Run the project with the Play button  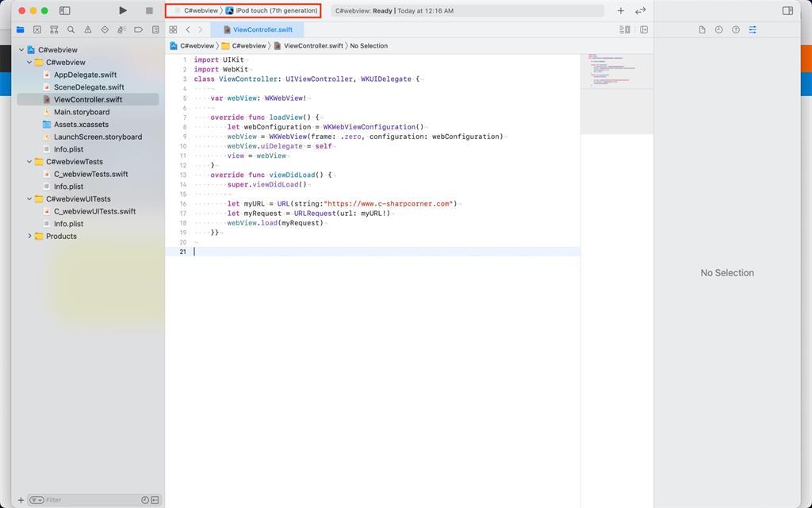coord(122,10)
